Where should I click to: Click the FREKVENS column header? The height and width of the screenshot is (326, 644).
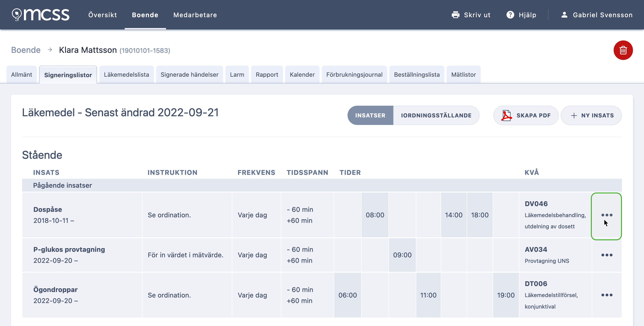click(x=256, y=172)
